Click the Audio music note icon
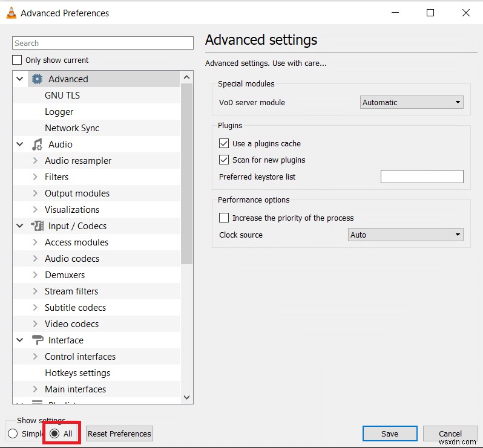This screenshot has width=483, height=448. pos(38,144)
